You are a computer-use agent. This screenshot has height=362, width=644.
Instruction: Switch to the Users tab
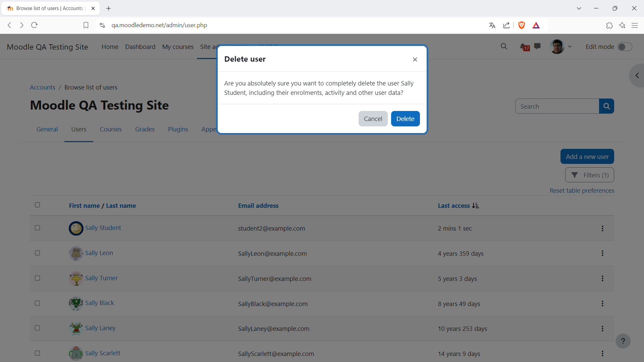(79, 129)
